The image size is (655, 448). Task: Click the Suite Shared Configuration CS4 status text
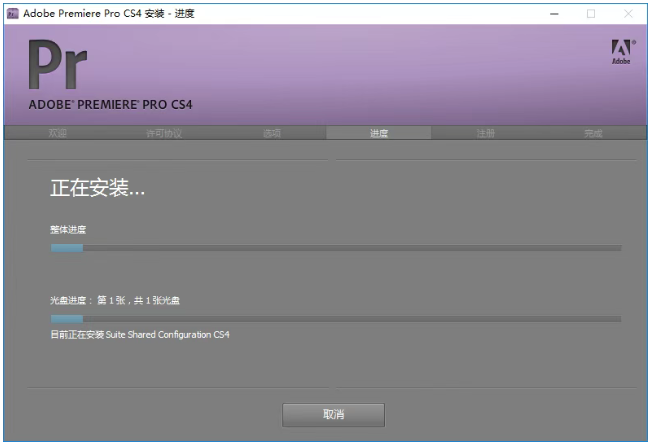140,334
